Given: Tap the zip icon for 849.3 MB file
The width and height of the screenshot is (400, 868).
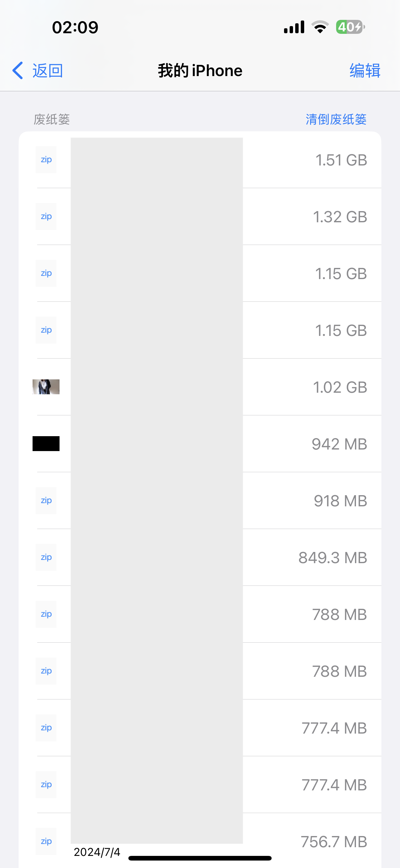Looking at the screenshot, I should pyautogui.click(x=46, y=557).
